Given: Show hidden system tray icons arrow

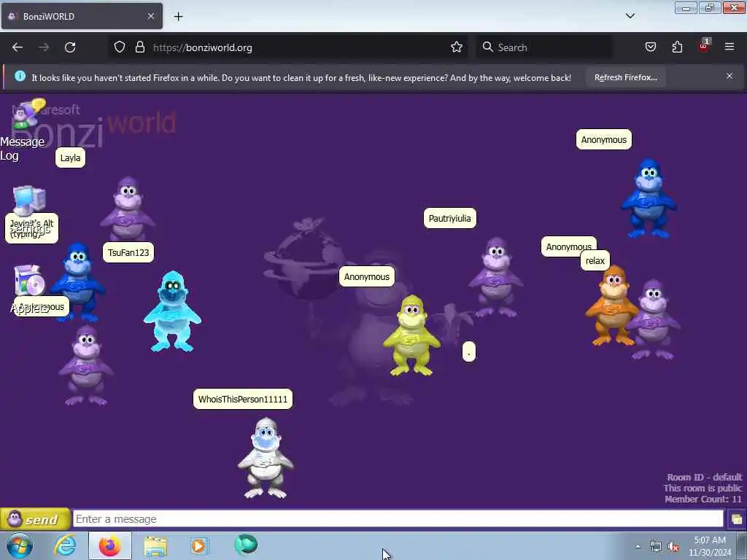Looking at the screenshot, I should pyautogui.click(x=638, y=546).
